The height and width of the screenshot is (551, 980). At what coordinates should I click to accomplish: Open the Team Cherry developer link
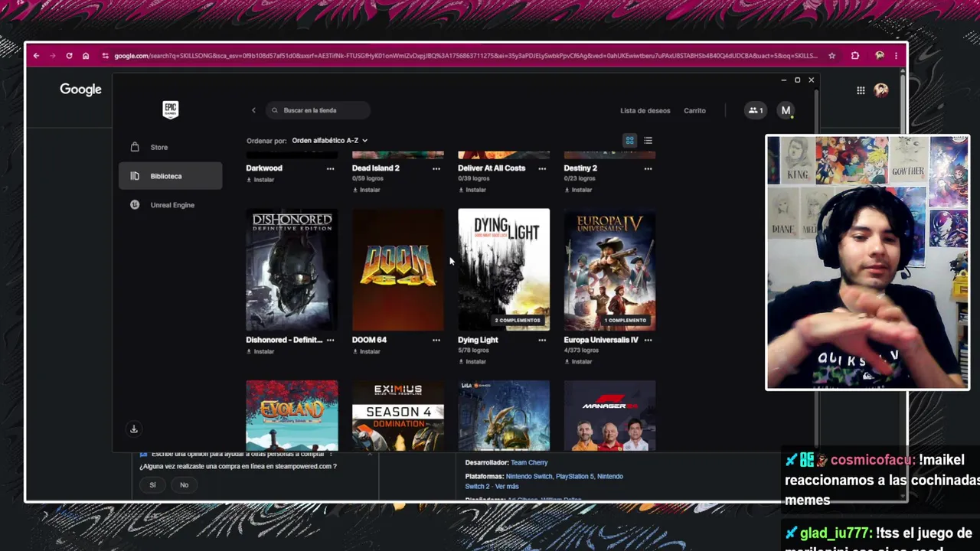[529, 462]
